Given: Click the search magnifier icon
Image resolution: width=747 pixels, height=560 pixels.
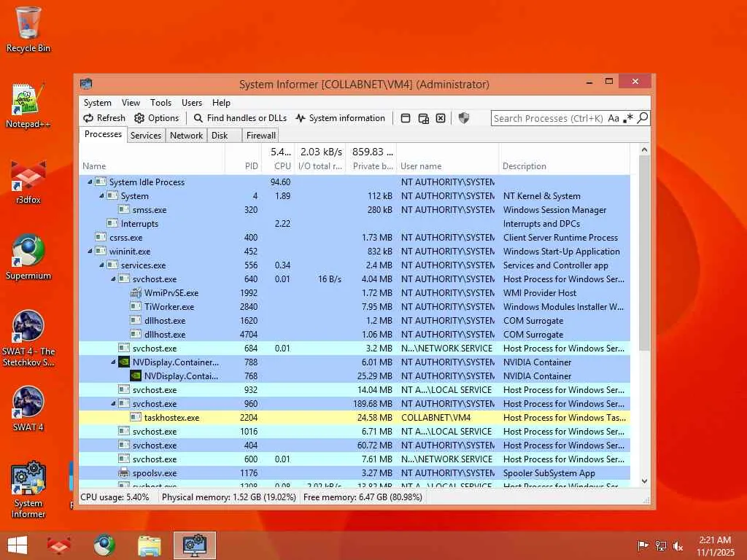Looking at the screenshot, I should [x=643, y=117].
